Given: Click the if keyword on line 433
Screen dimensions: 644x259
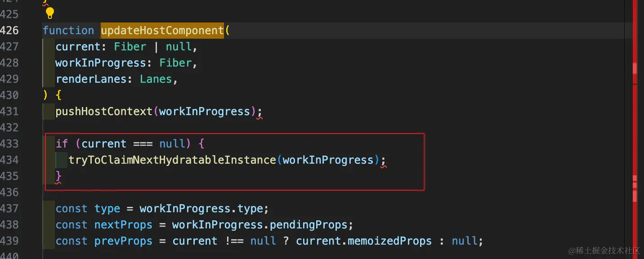Looking at the screenshot, I should pyautogui.click(x=62, y=144).
